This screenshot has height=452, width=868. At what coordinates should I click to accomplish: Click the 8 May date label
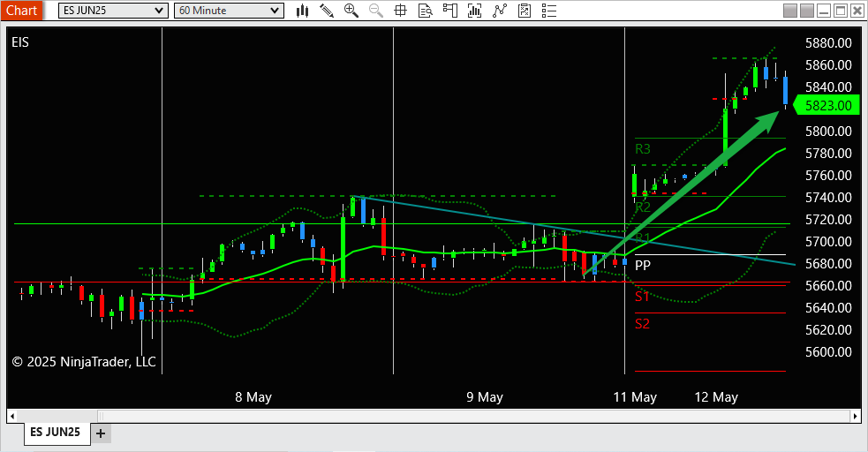pos(253,397)
